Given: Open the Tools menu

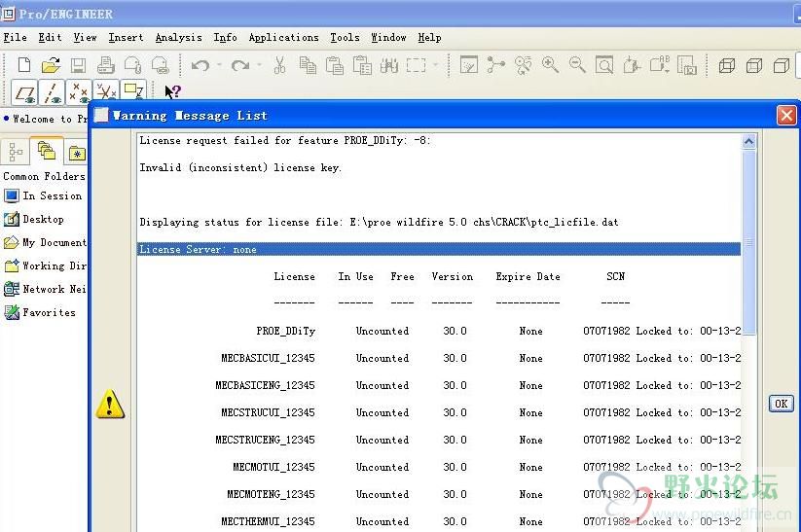Looking at the screenshot, I should pos(345,37).
